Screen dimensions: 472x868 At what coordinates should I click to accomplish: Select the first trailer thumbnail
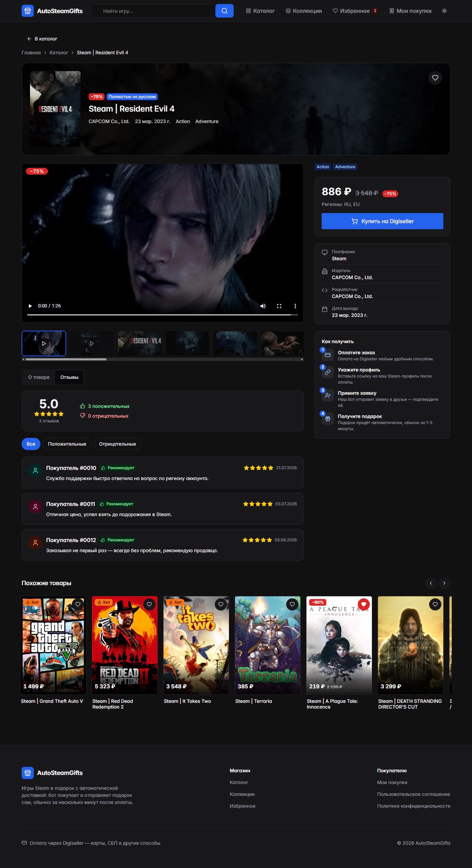click(x=44, y=343)
